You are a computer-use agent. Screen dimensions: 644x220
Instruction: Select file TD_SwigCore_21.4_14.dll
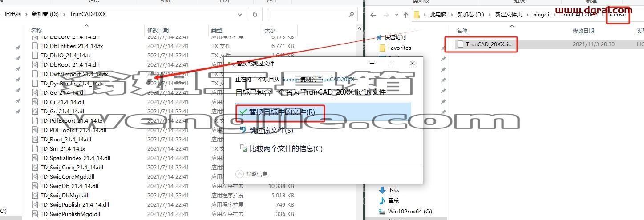tap(72, 167)
